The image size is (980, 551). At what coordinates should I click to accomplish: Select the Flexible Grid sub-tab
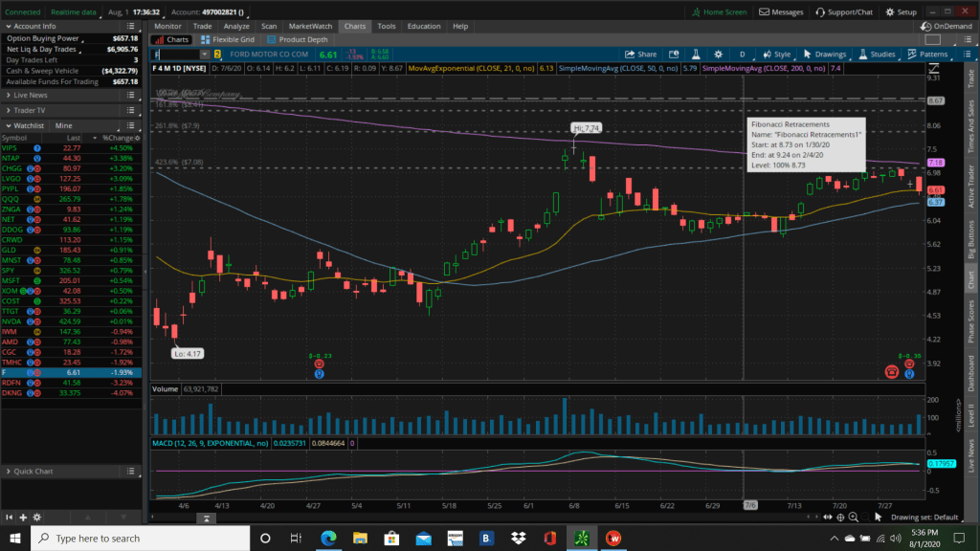228,40
